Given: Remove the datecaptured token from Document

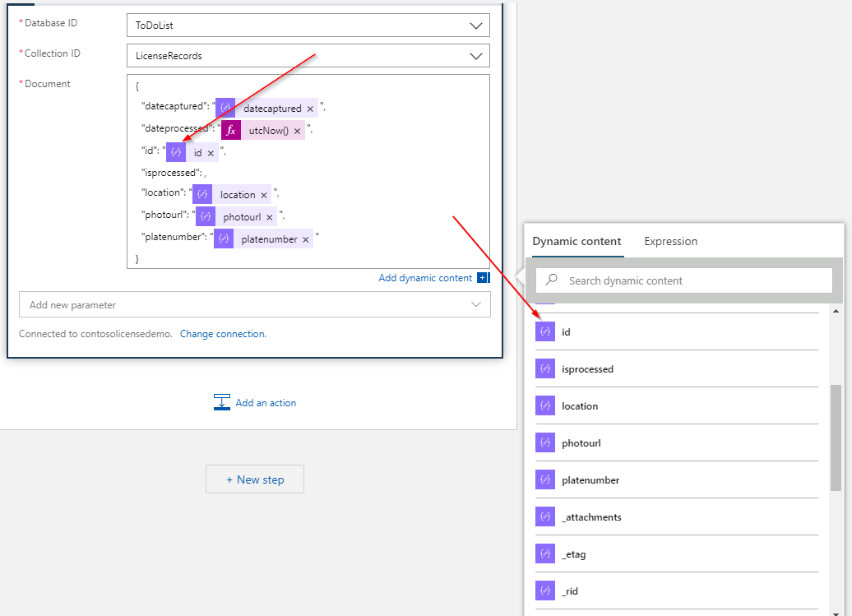Looking at the screenshot, I should 310,109.
